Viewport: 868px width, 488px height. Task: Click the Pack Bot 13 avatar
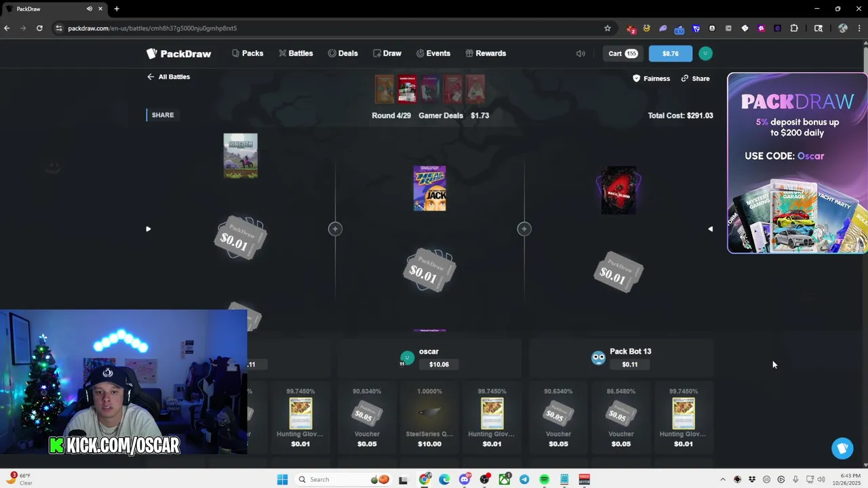598,358
